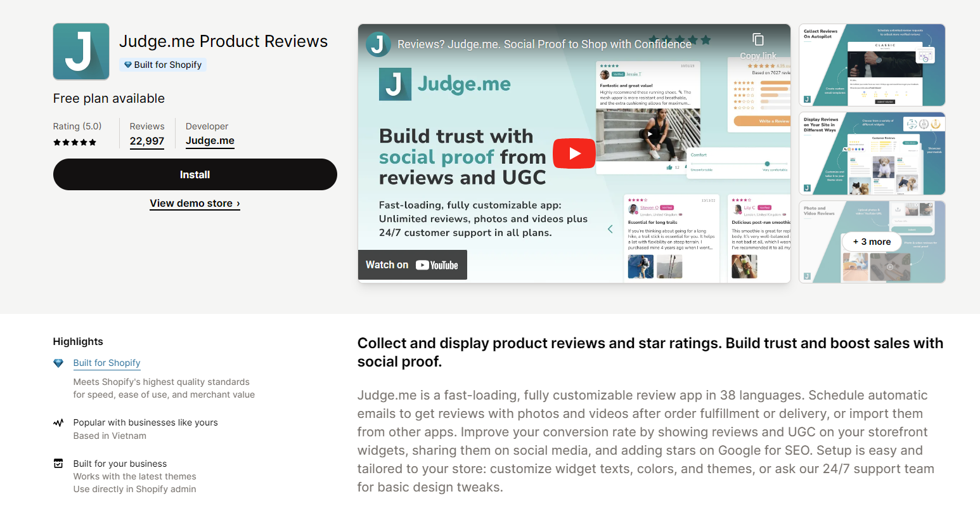Click the Judge.me app logo icon
This screenshot has height=508, width=980.
tap(81, 51)
